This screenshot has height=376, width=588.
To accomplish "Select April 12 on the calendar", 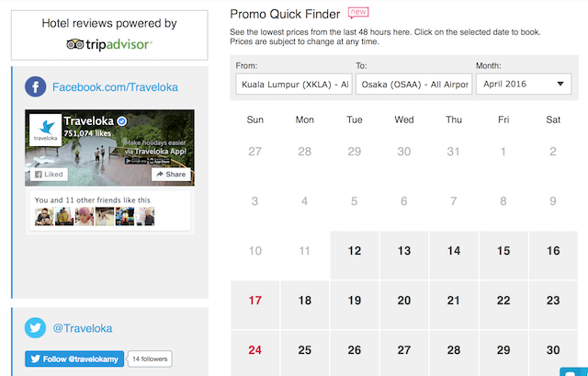I will tap(355, 250).
